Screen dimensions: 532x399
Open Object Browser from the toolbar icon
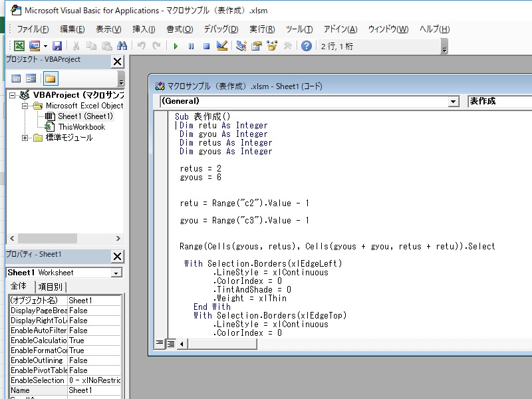point(271,46)
